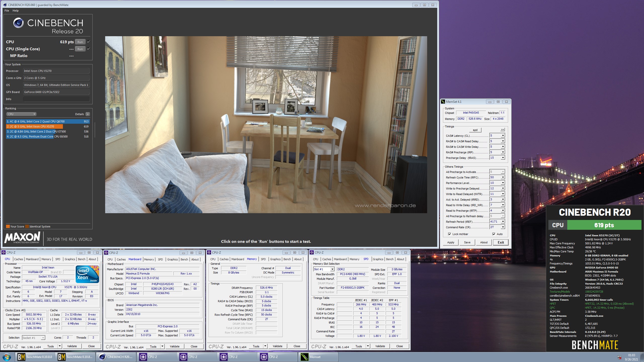The height and width of the screenshot is (362, 644).
Task: Run the CPU Single Core benchmark
Action: 80,49
